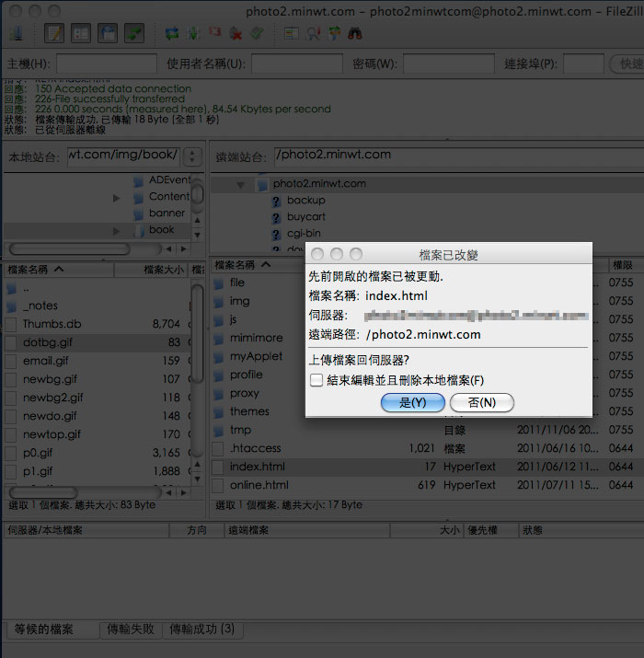Image resolution: width=644 pixels, height=658 pixels.
Task: Click the 是(Y) button in dialog
Action: click(413, 403)
